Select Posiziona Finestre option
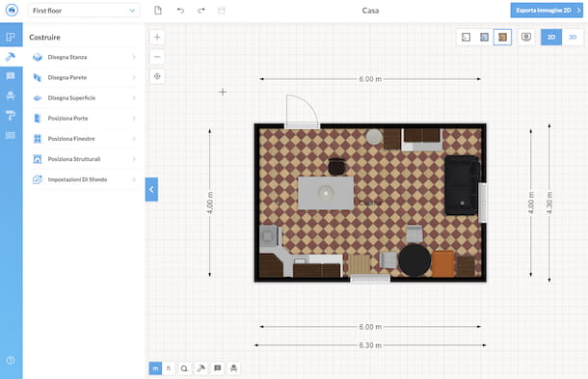Screen dimensions: 588x379 coord(84,139)
